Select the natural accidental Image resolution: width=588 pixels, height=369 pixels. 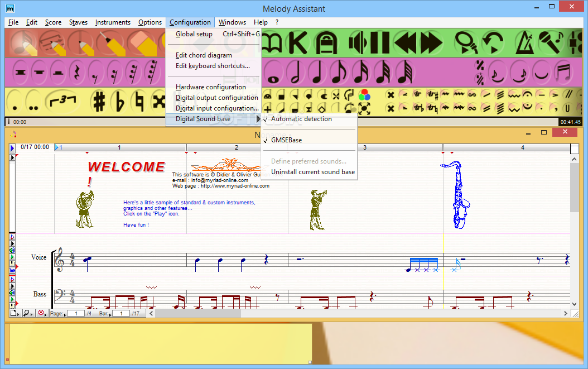(139, 102)
